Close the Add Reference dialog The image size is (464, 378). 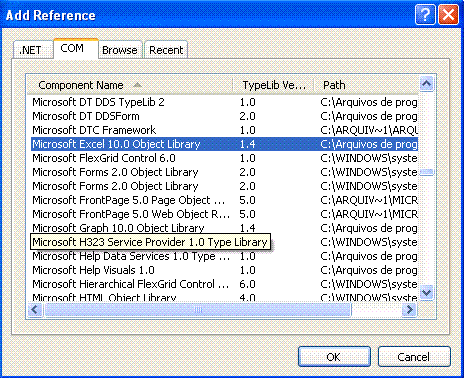[448, 14]
